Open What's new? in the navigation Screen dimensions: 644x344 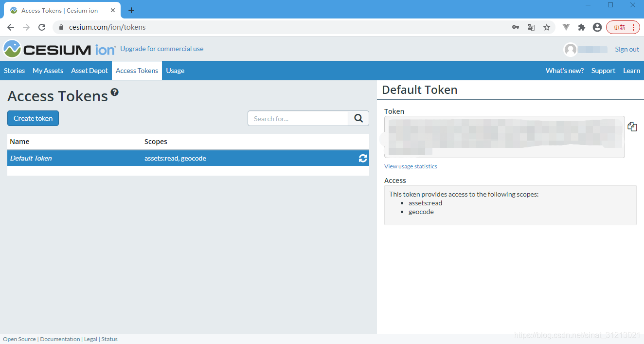565,71
